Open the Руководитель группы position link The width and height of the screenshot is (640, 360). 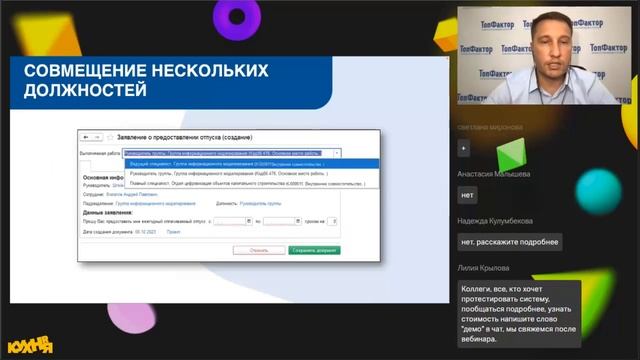(260, 203)
